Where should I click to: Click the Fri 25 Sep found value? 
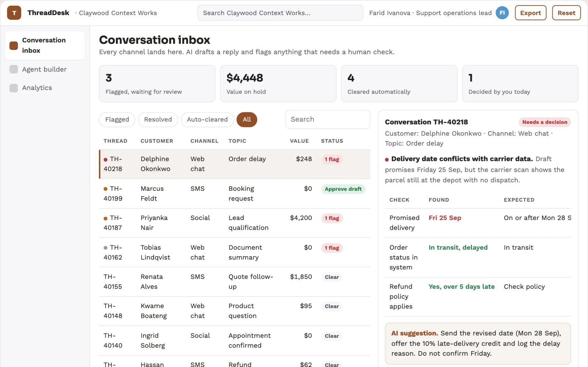[x=445, y=218]
